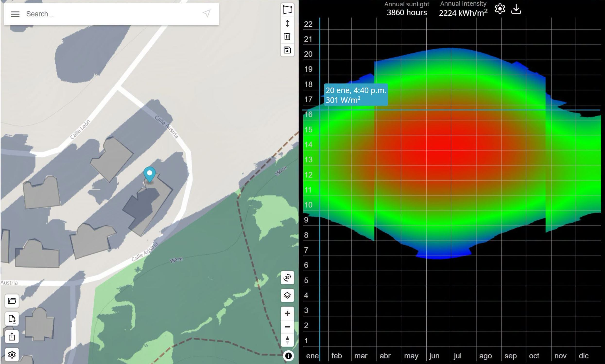Image resolution: width=605 pixels, height=364 pixels.
Task: Select the draw polygon area tool
Action: point(287,10)
